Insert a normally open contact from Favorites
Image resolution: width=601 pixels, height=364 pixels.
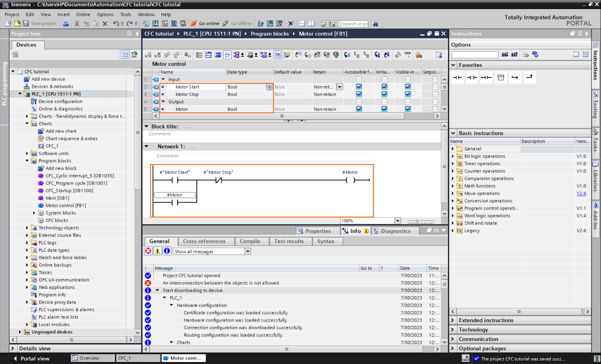pyautogui.click(x=458, y=77)
